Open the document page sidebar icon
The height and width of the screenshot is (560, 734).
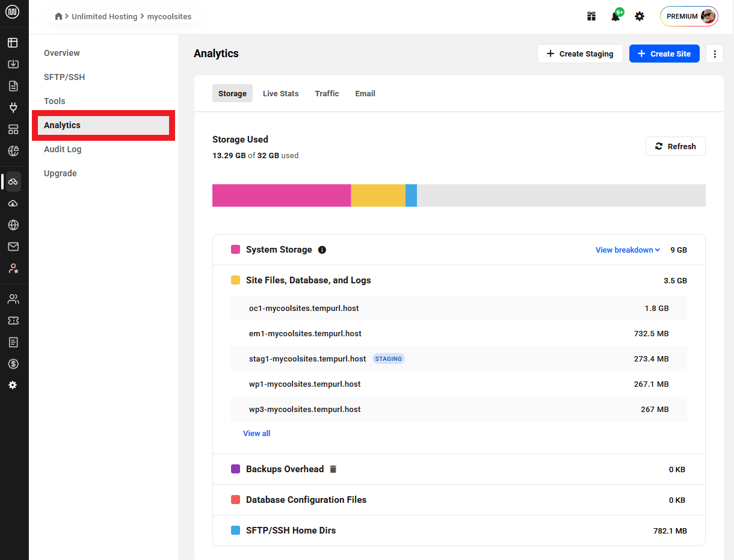(x=13, y=86)
